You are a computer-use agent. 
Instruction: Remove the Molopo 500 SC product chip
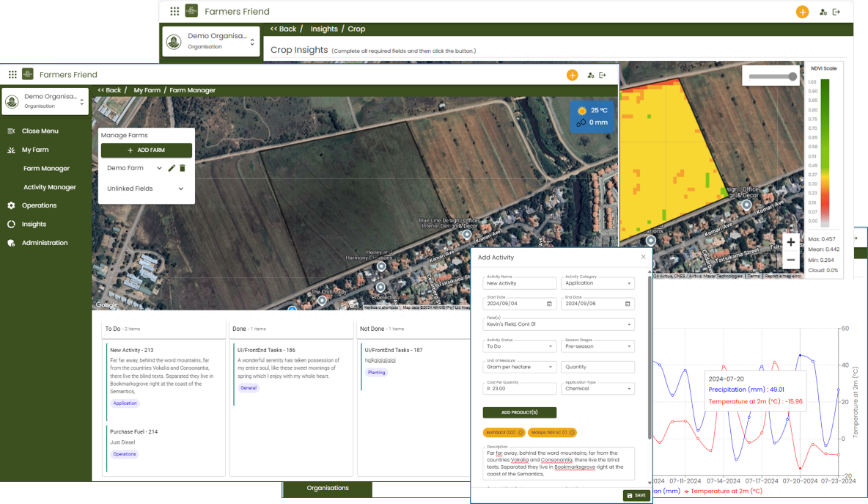pos(572,433)
